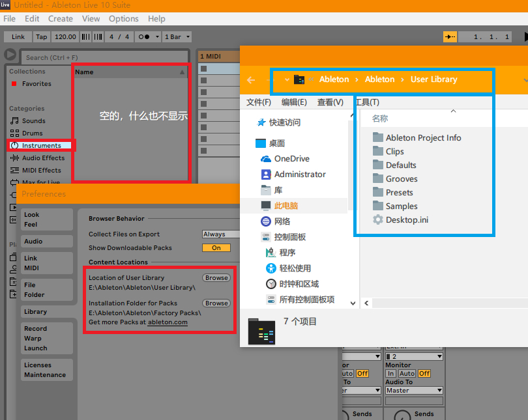The height and width of the screenshot is (420, 528).
Task: Click the chevron before User Library breadcrumb
Action: [x=402, y=79]
